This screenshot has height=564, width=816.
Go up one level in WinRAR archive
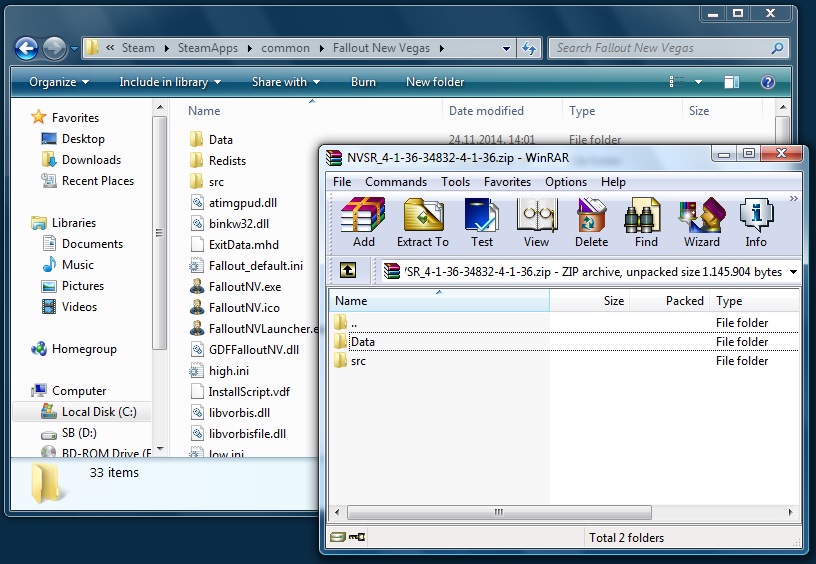pos(348,270)
